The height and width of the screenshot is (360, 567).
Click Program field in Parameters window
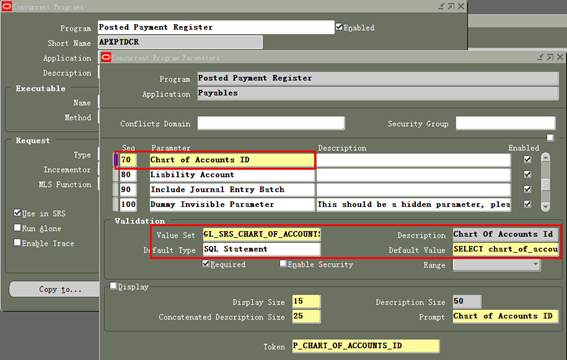pyautogui.click(x=378, y=78)
